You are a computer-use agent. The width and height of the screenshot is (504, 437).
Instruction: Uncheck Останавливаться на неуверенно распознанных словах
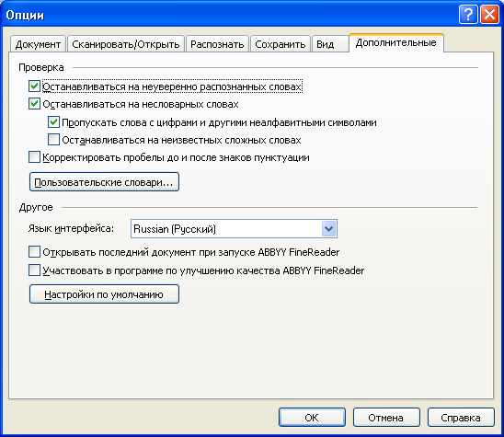pos(34,86)
